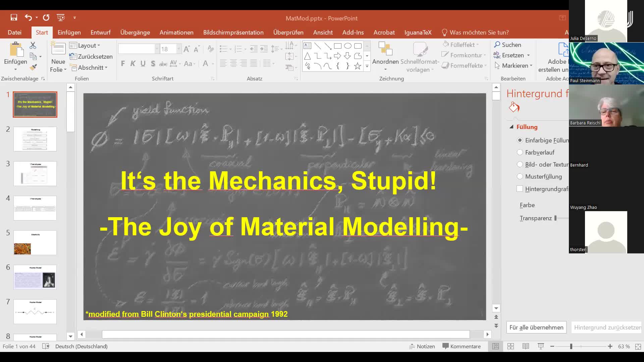The height and width of the screenshot is (362, 644).
Task: Select slide 5 thumbnail Elasticity
Action: 35,243
